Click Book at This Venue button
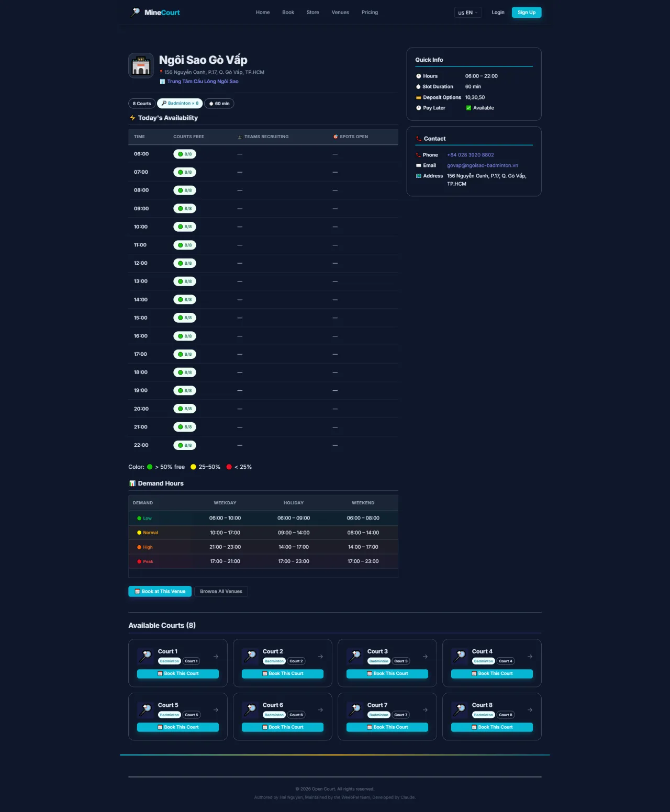Viewport: 670px width, 812px height. tap(160, 591)
